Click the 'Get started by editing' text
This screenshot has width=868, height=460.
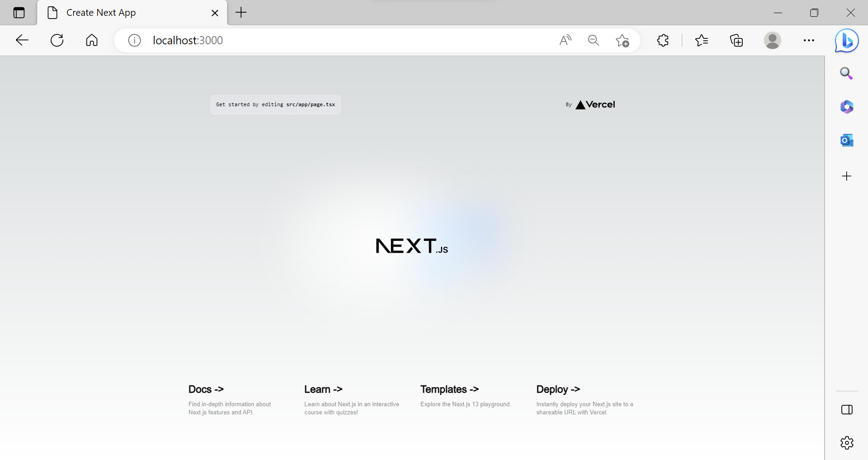275,104
